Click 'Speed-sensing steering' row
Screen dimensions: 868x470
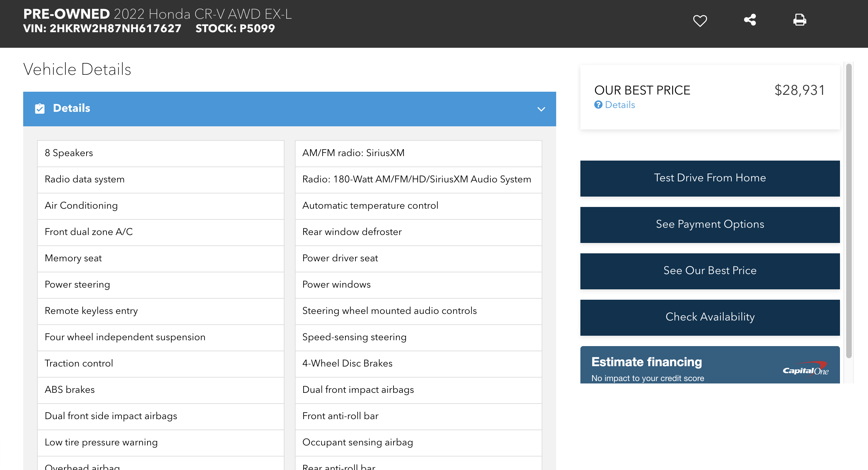(x=418, y=337)
